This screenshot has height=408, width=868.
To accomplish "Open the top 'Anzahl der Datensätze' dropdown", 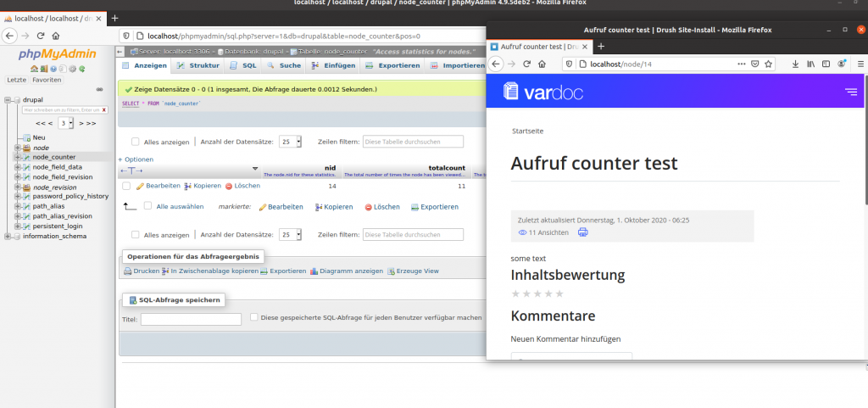I will [290, 142].
